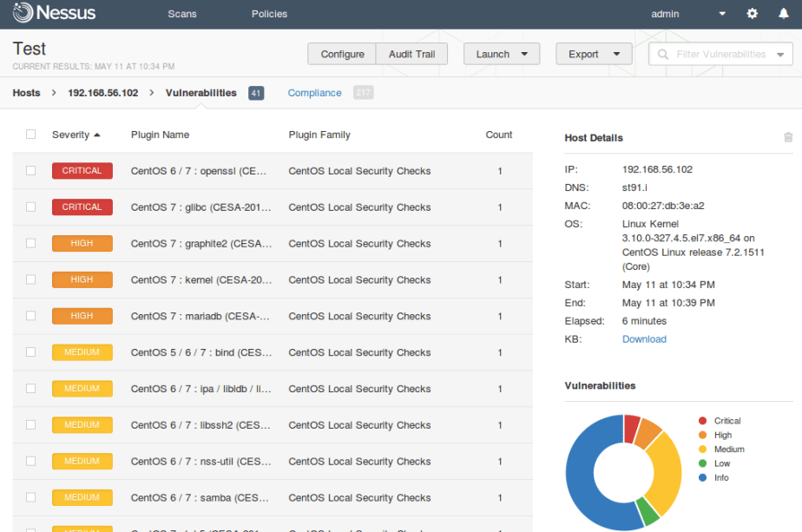Screen dimensions: 802x532
Task: Switch to the Compliance tab
Action: 314,93
